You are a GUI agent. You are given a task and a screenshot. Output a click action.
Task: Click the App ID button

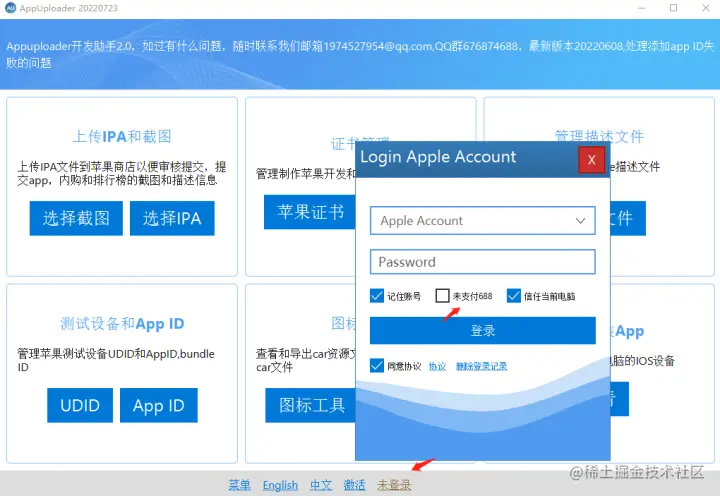point(159,405)
